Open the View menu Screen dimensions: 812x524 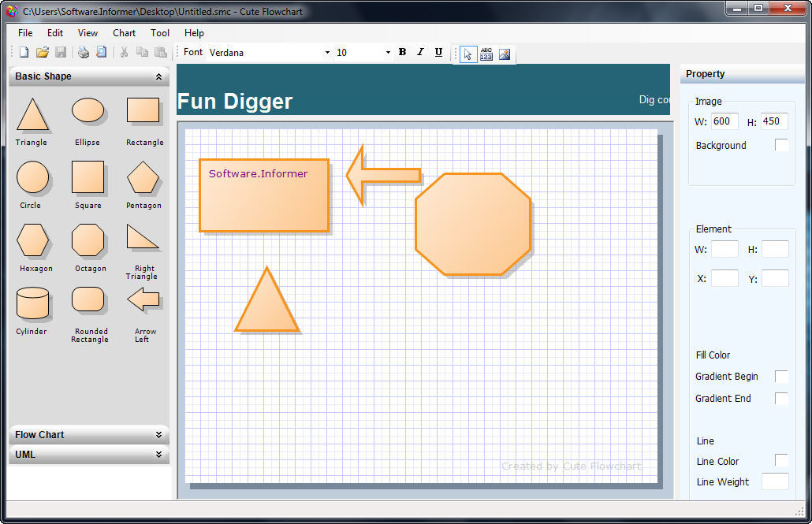coord(88,32)
